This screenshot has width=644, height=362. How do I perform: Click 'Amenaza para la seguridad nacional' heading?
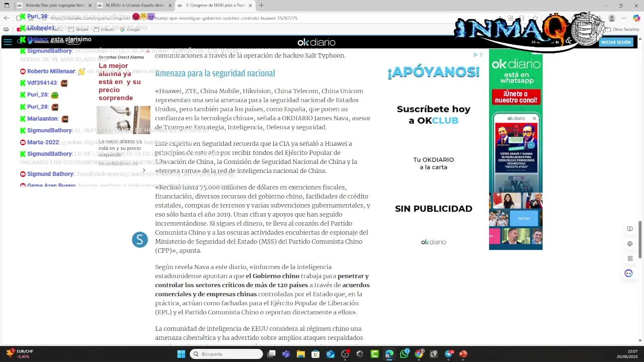pos(215,73)
